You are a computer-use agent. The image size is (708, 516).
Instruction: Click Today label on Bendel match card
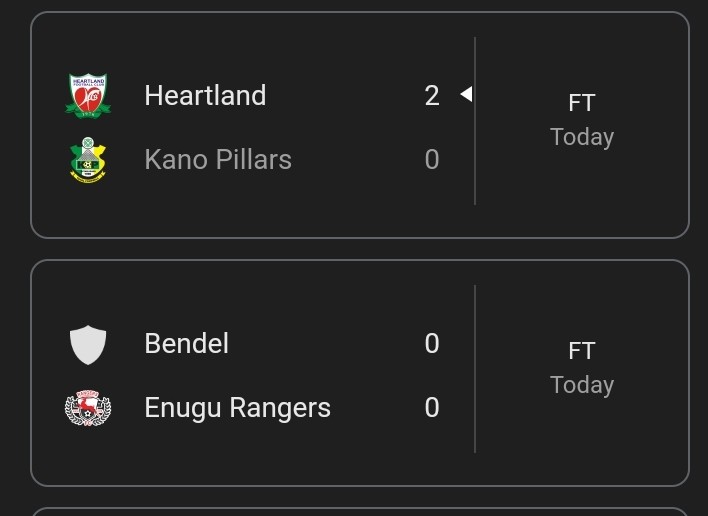[x=582, y=385]
